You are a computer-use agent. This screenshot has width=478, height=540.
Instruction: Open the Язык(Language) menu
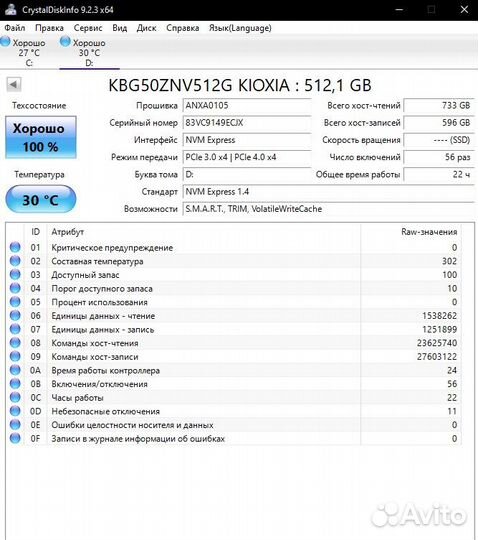(240, 28)
